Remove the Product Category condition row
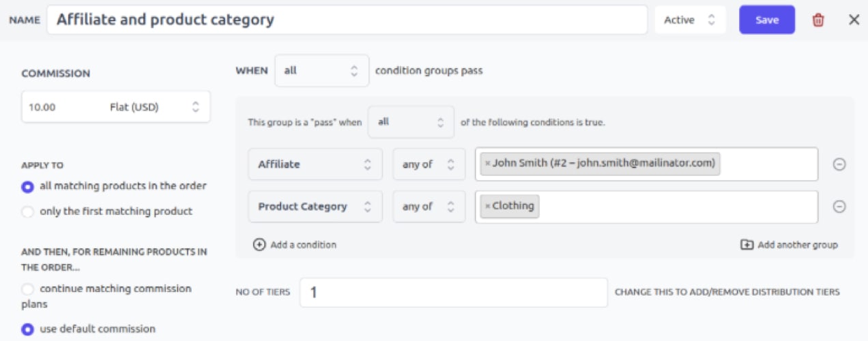The width and height of the screenshot is (868, 341). coord(840,207)
